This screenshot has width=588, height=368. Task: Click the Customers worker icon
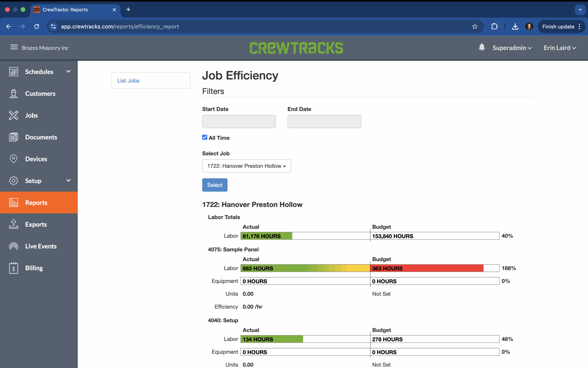[x=14, y=94]
